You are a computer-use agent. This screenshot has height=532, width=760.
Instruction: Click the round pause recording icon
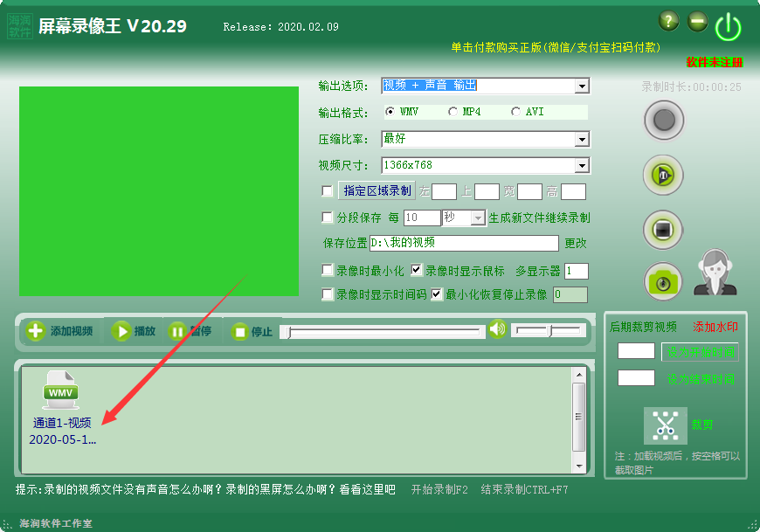pyautogui.click(x=663, y=175)
